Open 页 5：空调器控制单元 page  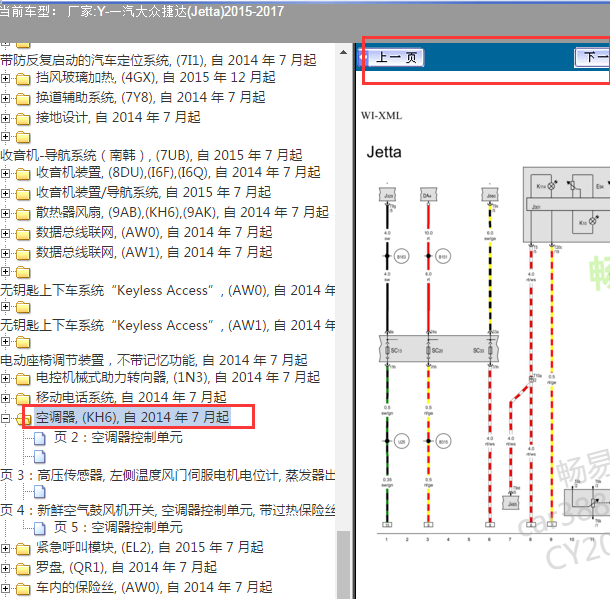click(118, 527)
